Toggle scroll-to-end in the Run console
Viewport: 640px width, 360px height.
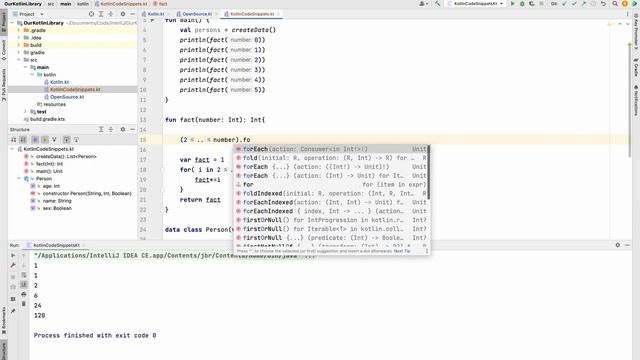click(x=24, y=284)
